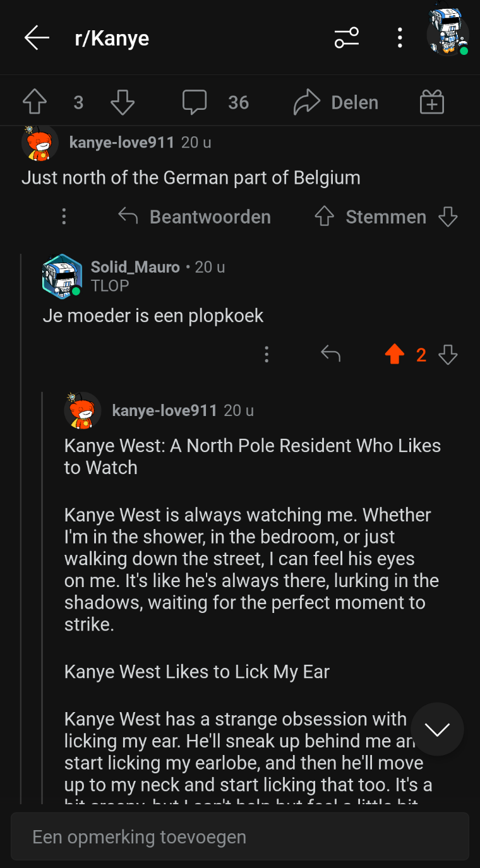This screenshot has height=868, width=480.
Task: Open the three-dot overflow menu in header
Action: pos(400,38)
